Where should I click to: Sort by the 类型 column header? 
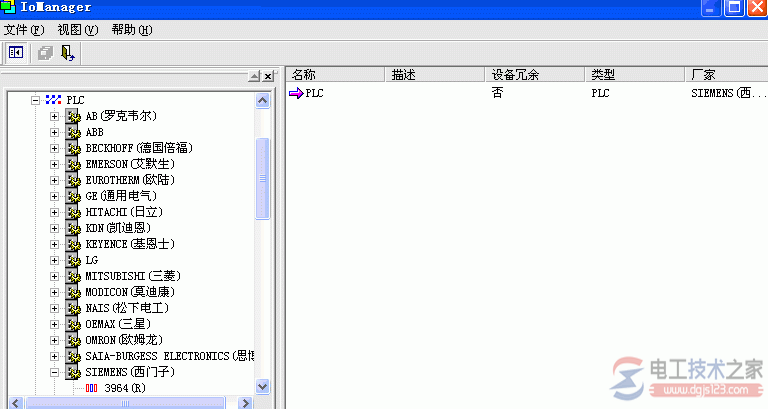click(635, 74)
